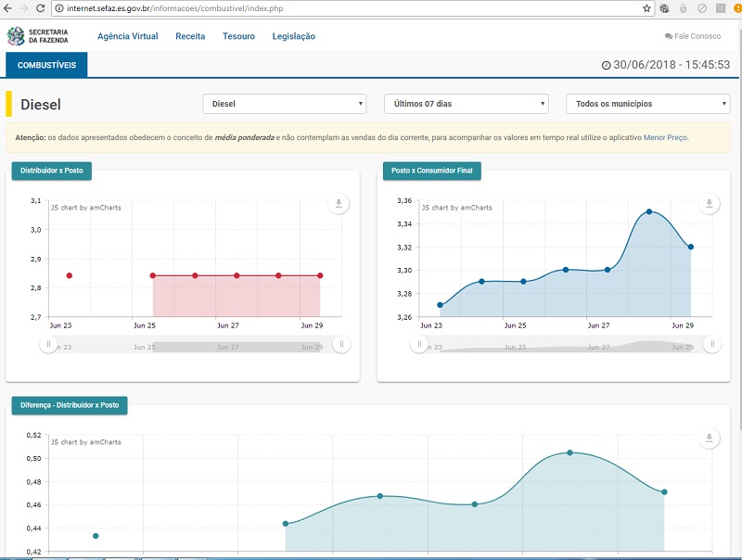Screen dimensions: 742x560
Task: Click the large Diesel page heading
Action: coord(41,104)
